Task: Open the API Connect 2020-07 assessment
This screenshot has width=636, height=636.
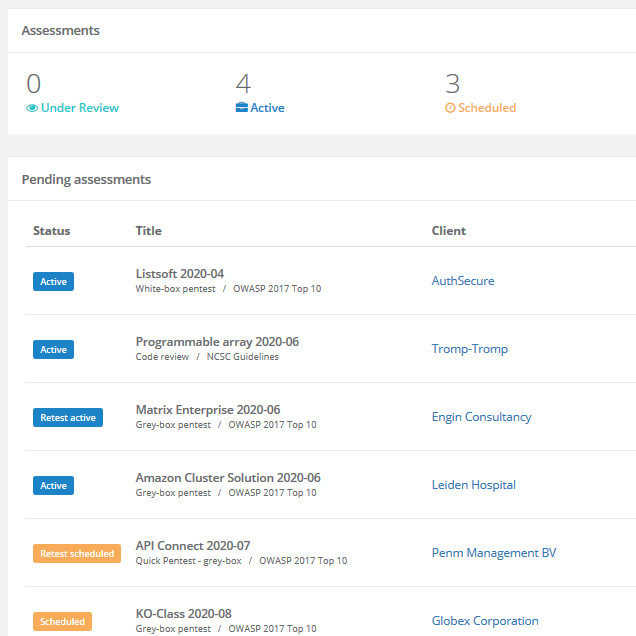Action: point(193,546)
